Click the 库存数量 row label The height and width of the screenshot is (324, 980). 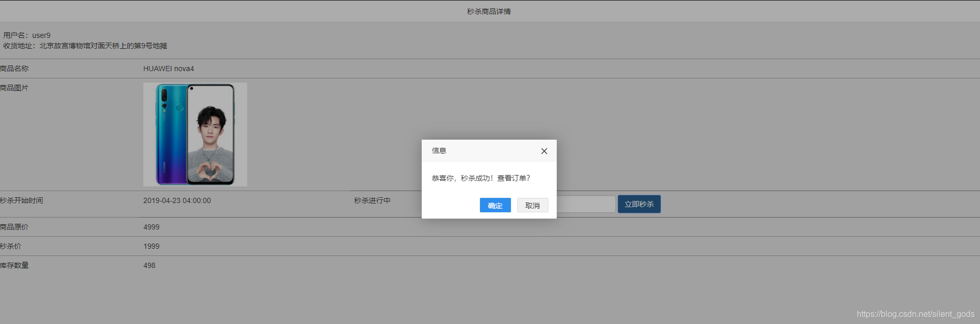15,265
